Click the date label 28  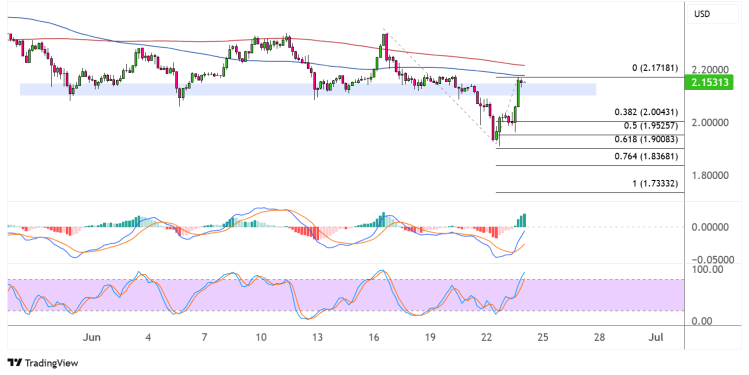pyautogui.click(x=599, y=338)
